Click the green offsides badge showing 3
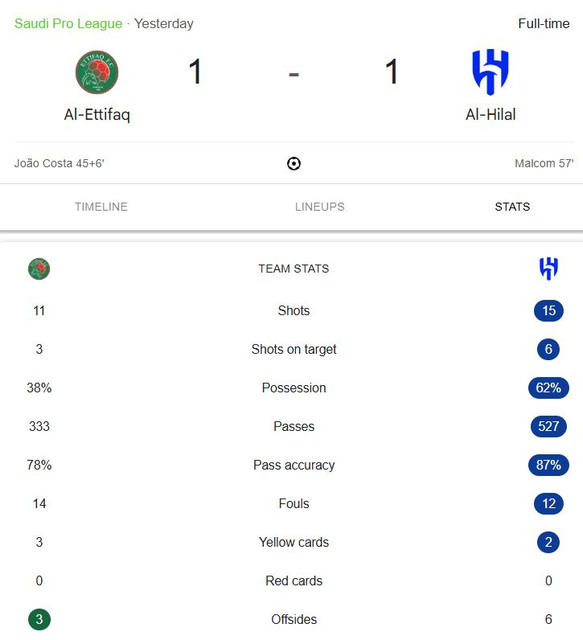This screenshot has width=583, height=640. click(39, 619)
